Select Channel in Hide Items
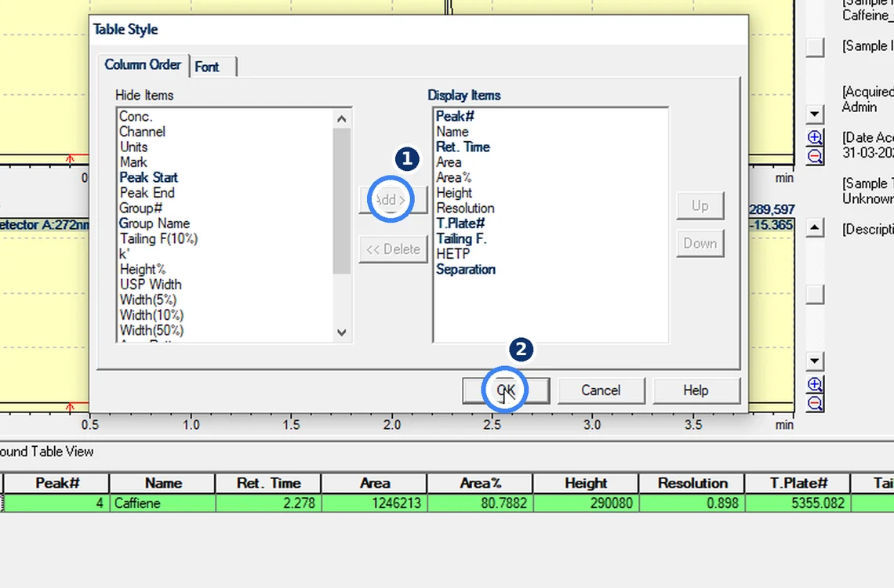The height and width of the screenshot is (588, 894). [x=142, y=132]
